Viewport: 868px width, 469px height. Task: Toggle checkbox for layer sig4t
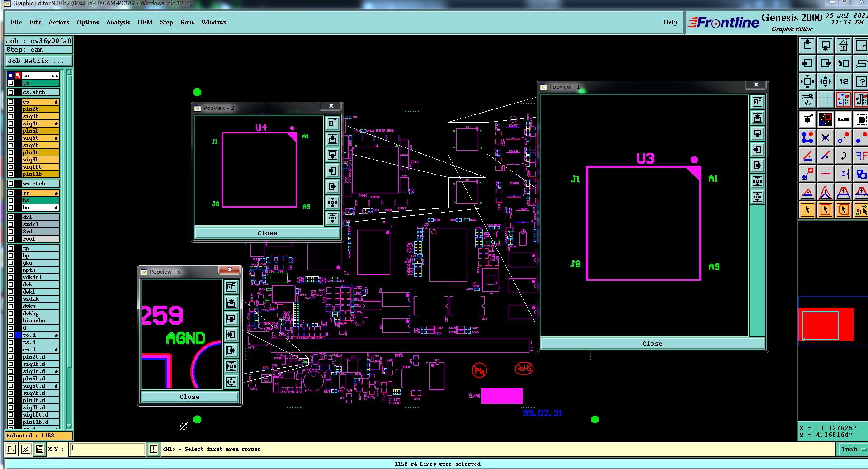tap(11, 123)
